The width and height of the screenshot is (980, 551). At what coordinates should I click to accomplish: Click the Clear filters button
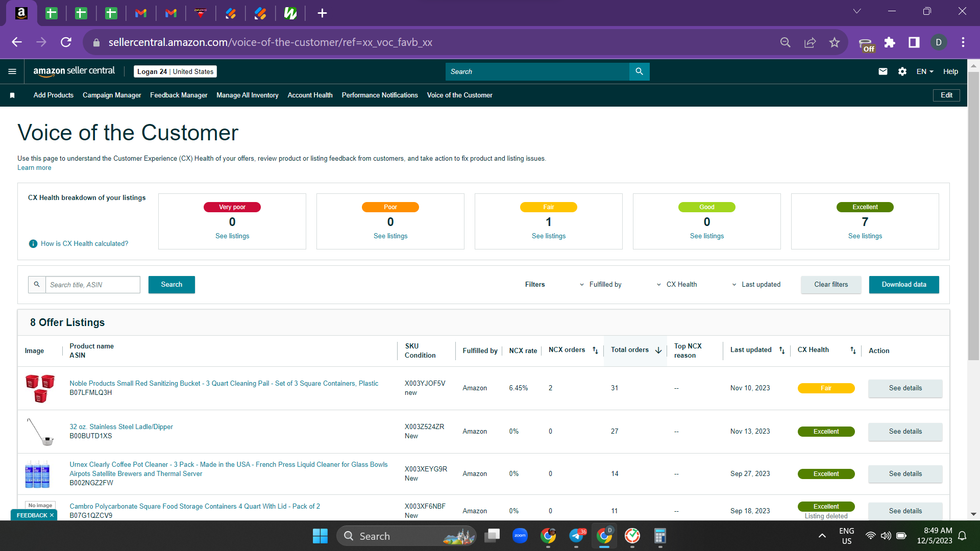(831, 285)
